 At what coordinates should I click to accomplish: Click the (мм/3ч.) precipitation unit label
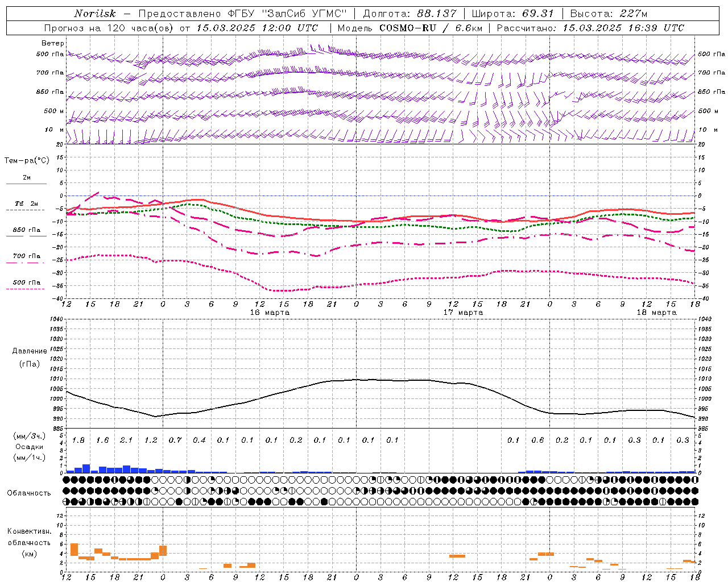(x=30, y=436)
